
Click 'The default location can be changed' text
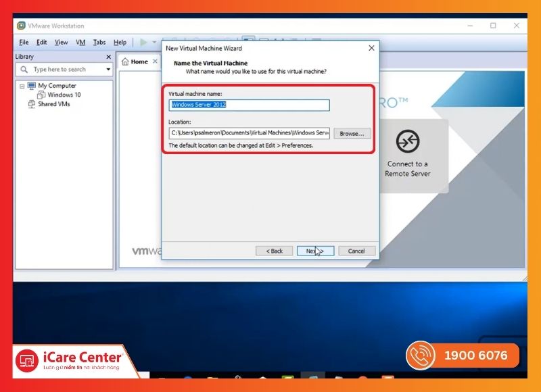click(241, 145)
